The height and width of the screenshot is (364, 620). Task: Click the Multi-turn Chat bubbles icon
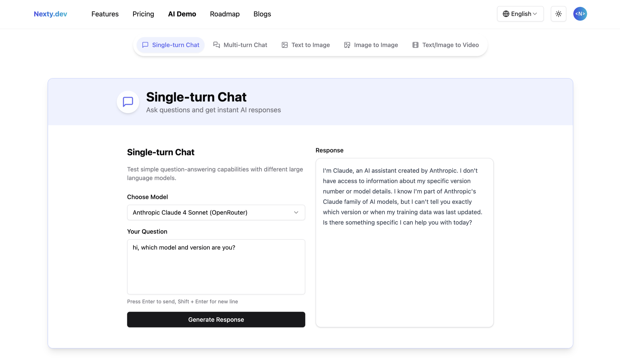coord(217,45)
